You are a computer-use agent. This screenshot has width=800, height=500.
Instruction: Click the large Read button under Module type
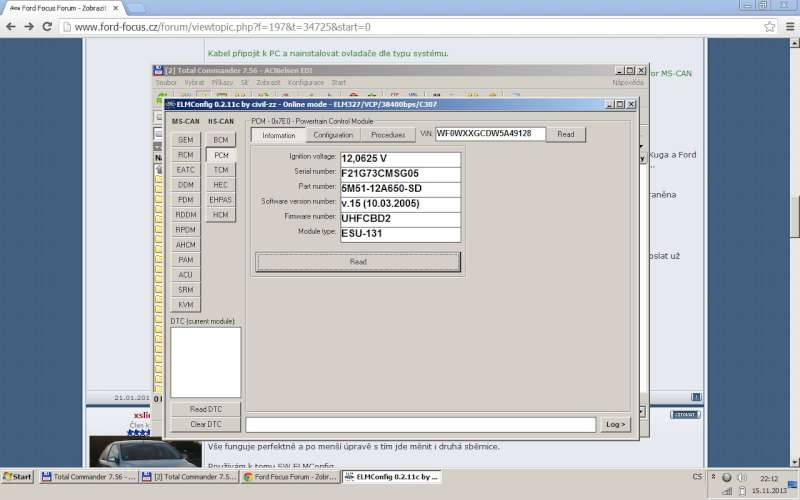tap(357, 262)
